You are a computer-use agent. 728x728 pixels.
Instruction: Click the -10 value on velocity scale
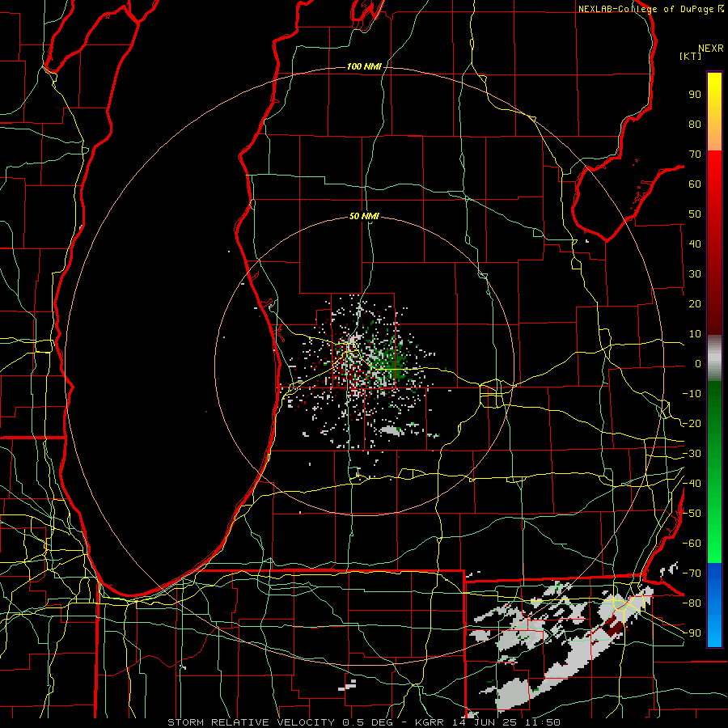click(x=692, y=394)
